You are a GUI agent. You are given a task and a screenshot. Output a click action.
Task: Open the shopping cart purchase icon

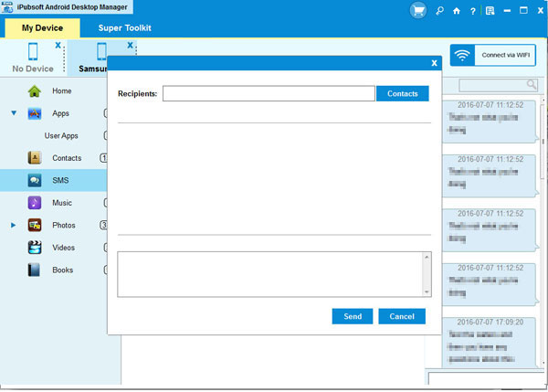pyautogui.click(x=419, y=11)
